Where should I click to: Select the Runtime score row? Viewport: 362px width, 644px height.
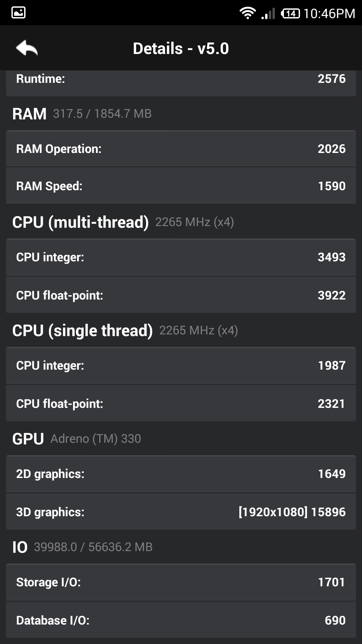[181, 80]
